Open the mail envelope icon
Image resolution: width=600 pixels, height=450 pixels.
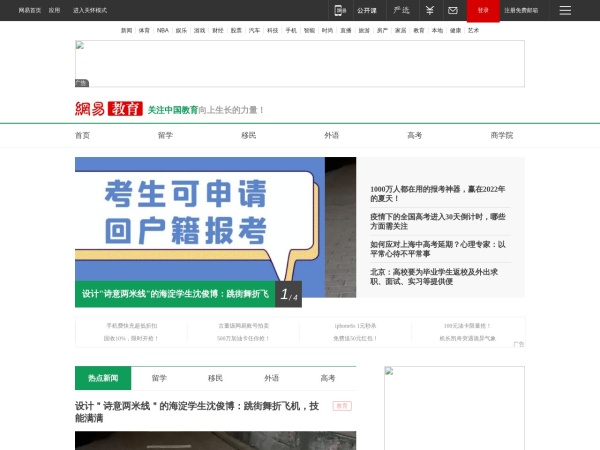point(453,10)
